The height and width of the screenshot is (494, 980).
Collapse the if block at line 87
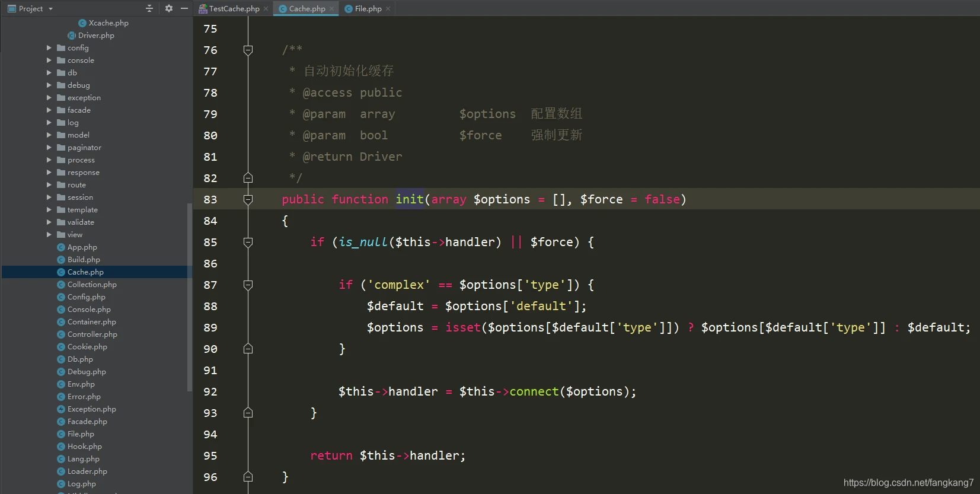coord(248,285)
